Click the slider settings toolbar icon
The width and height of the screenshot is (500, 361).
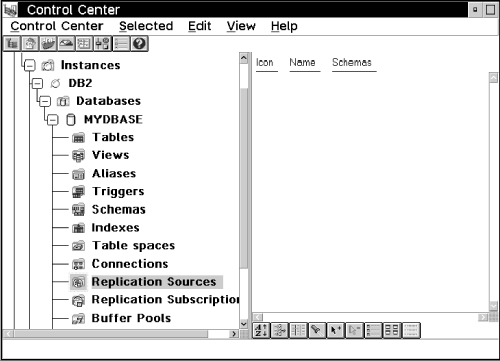coord(103,44)
